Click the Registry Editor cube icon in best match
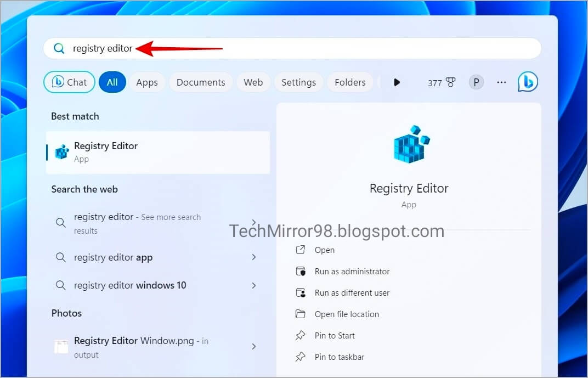The image size is (588, 378). pos(62,152)
